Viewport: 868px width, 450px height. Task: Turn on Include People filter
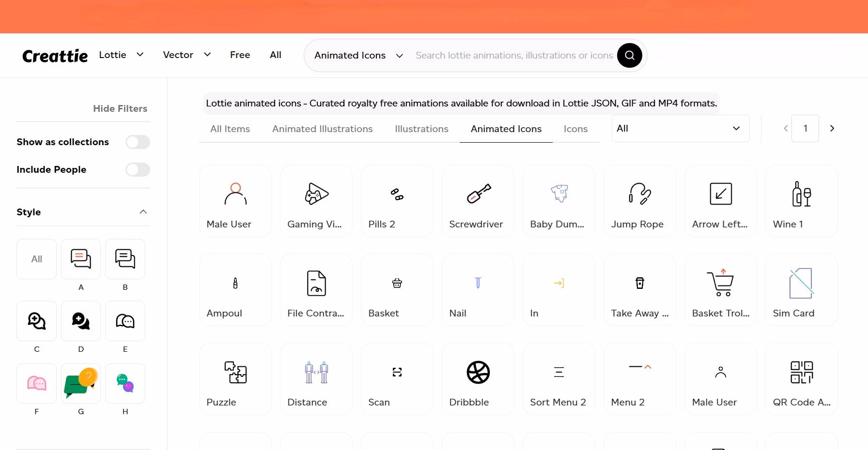click(x=138, y=170)
